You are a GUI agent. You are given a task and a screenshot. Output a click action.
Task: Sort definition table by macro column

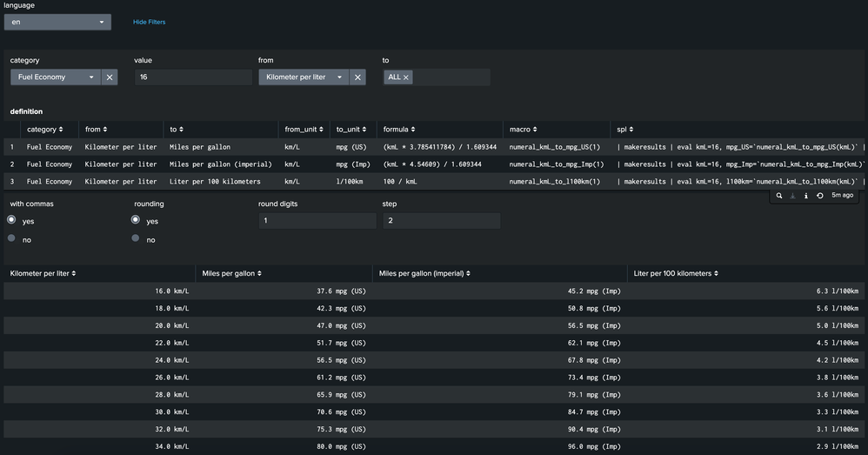coord(523,129)
